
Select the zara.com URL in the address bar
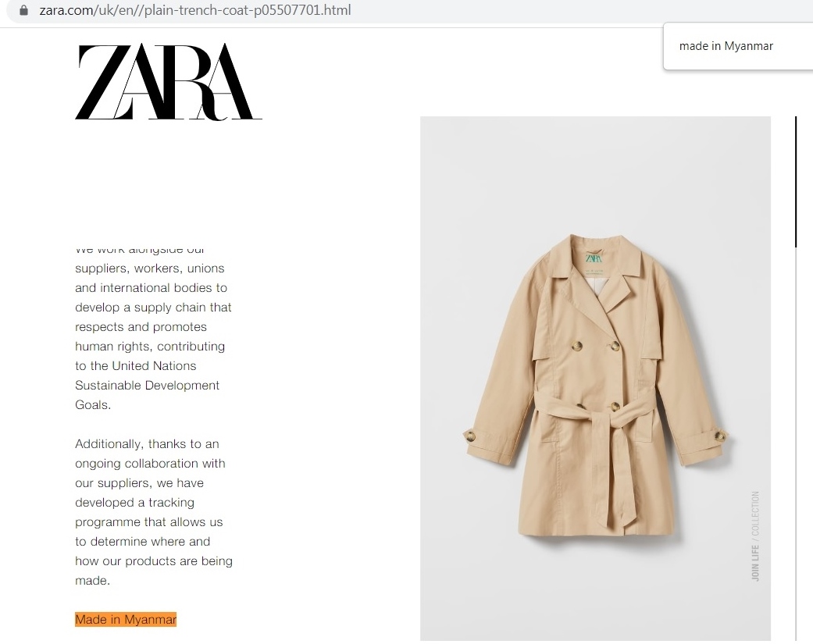195,10
